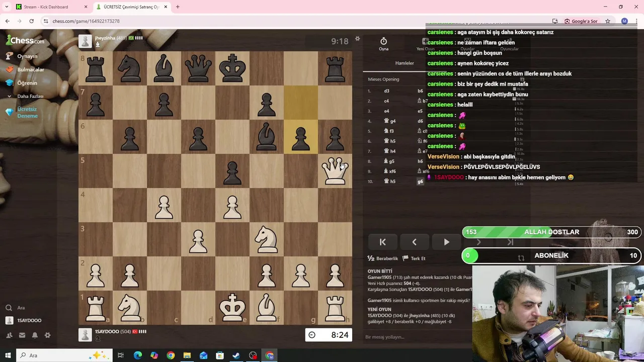Open board settings gear beside the top clock
Viewport: 644px width, 362px height.
click(x=357, y=39)
